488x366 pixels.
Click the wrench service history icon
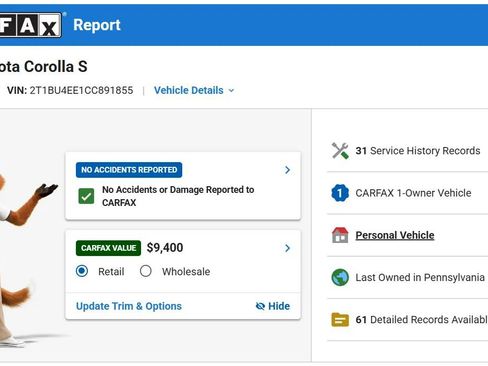(x=340, y=151)
